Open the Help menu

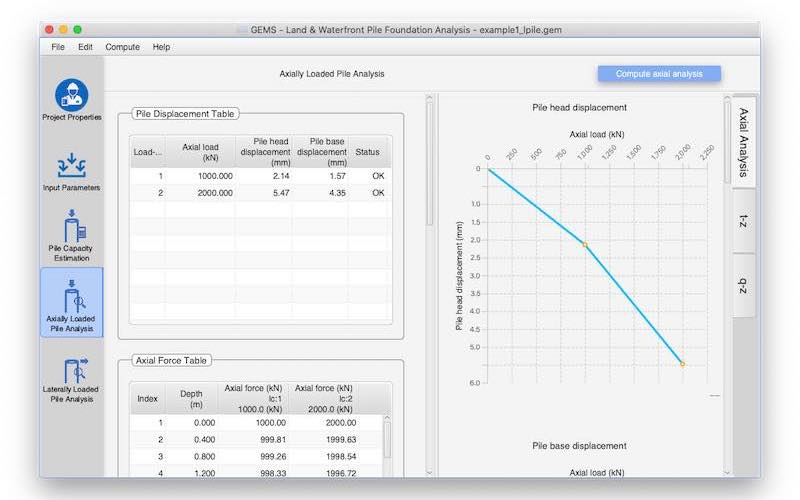(x=161, y=47)
